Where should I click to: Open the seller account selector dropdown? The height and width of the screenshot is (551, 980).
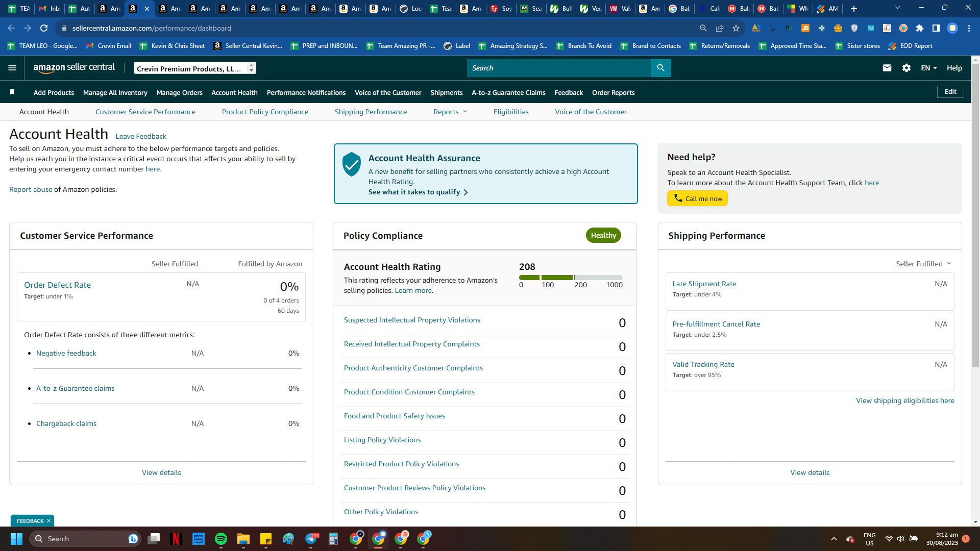point(195,68)
